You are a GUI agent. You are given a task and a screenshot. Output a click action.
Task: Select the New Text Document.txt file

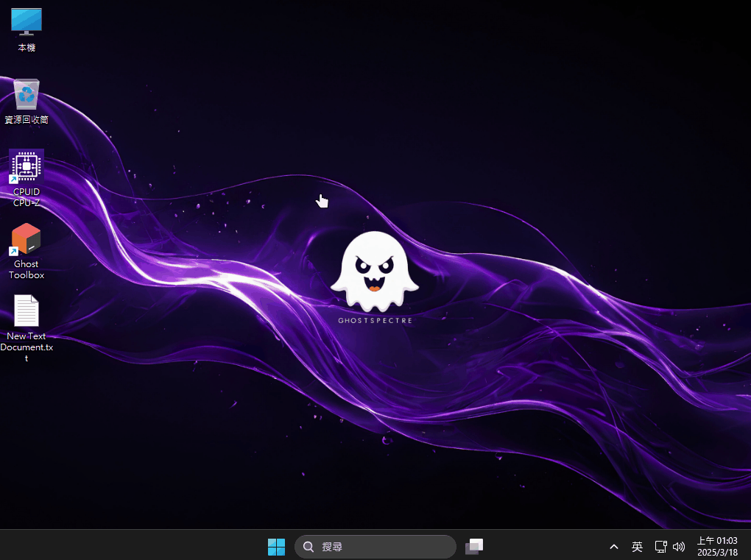(27, 328)
